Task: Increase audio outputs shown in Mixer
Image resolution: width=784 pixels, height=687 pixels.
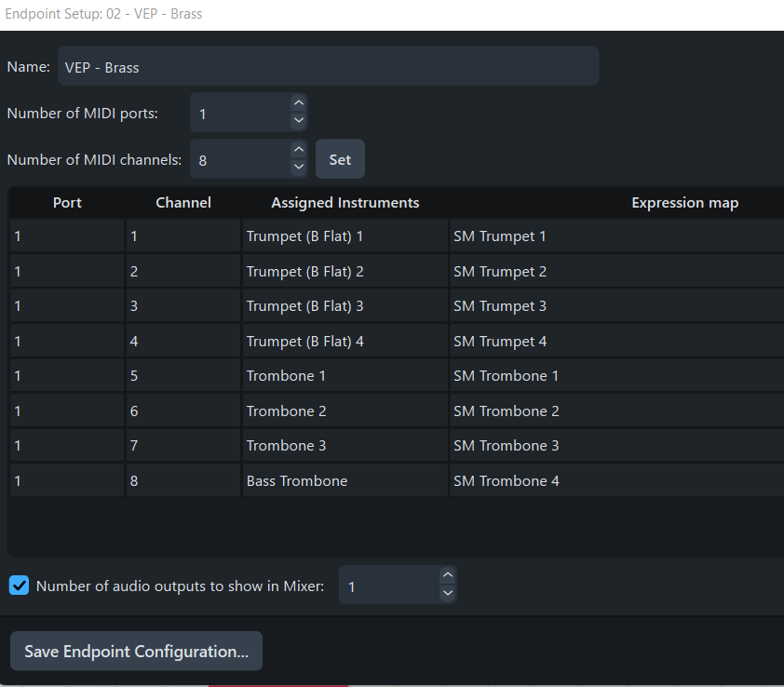Action: (447, 576)
